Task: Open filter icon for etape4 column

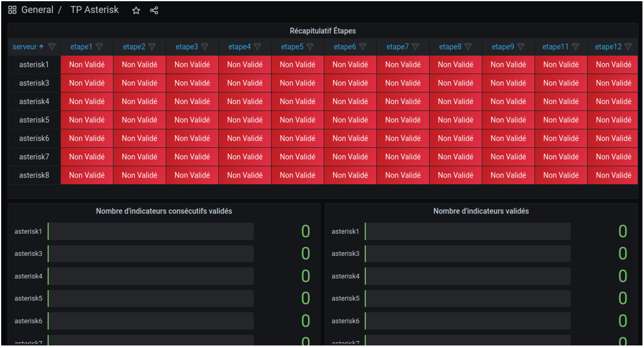Action: 257,47
